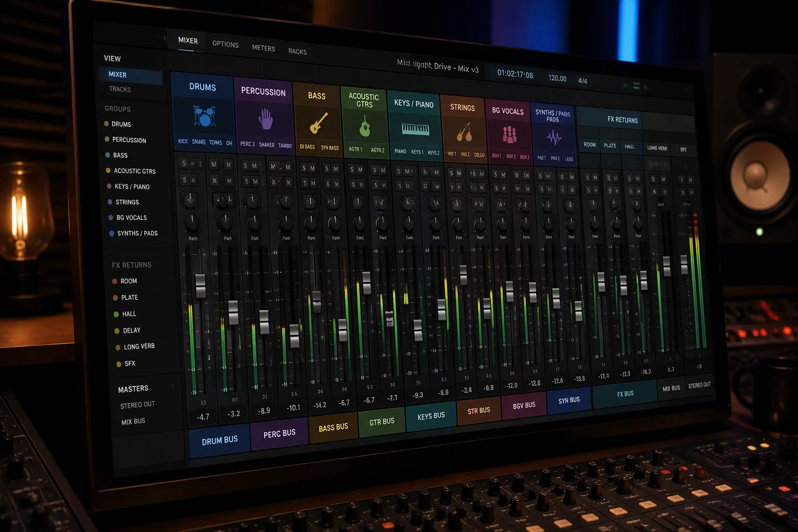Select LONG VERB in the sidebar list
Image resolution: width=798 pixels, height=532 pixels.
[x=139, y=347]
